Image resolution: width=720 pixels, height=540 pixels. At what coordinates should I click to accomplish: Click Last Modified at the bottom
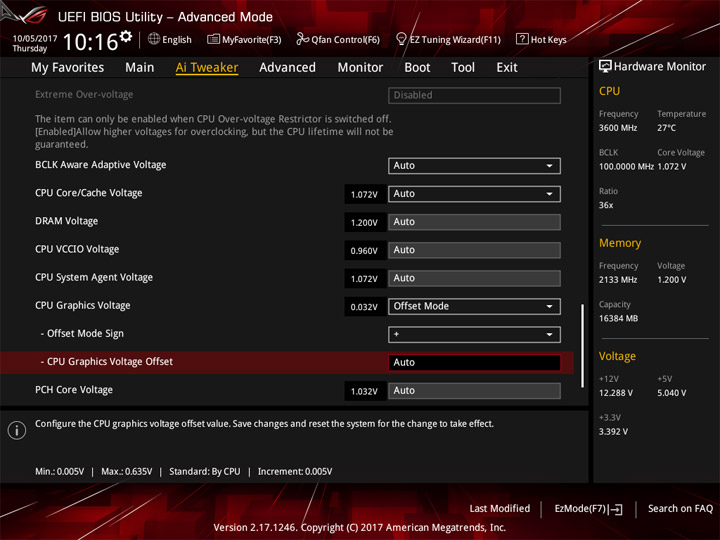click(500, 508)
